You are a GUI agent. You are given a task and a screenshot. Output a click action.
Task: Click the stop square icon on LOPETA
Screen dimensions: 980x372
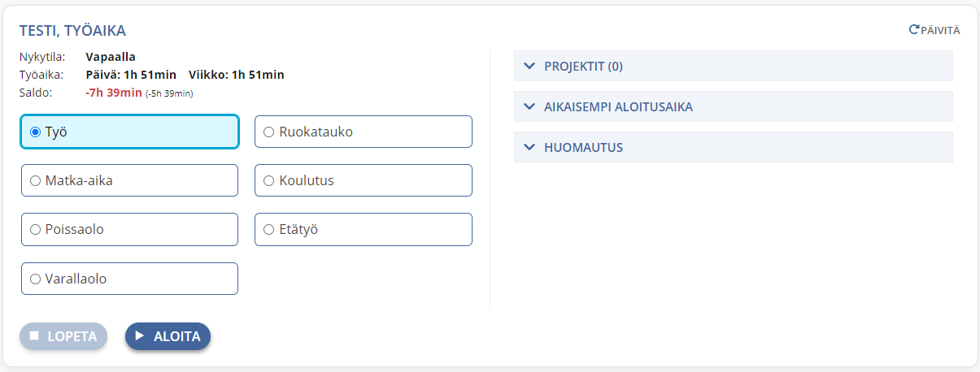tap(34, 335)
